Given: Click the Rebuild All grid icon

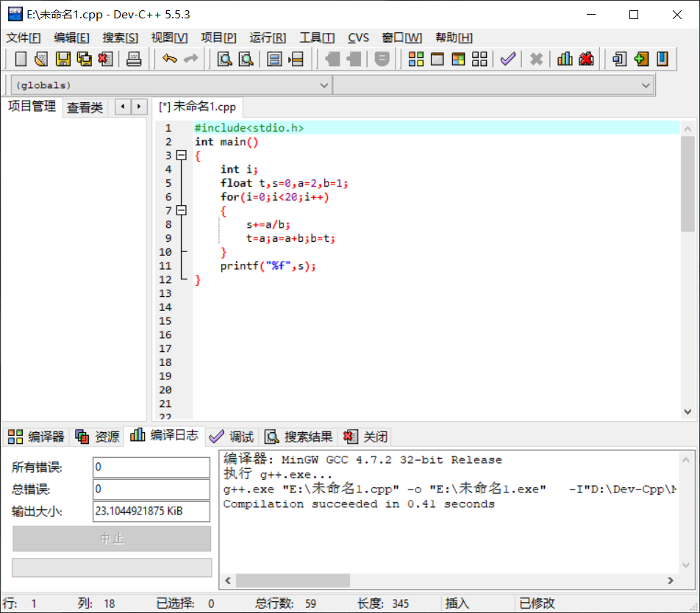Looking at the screenshot, I should [479, 59].
